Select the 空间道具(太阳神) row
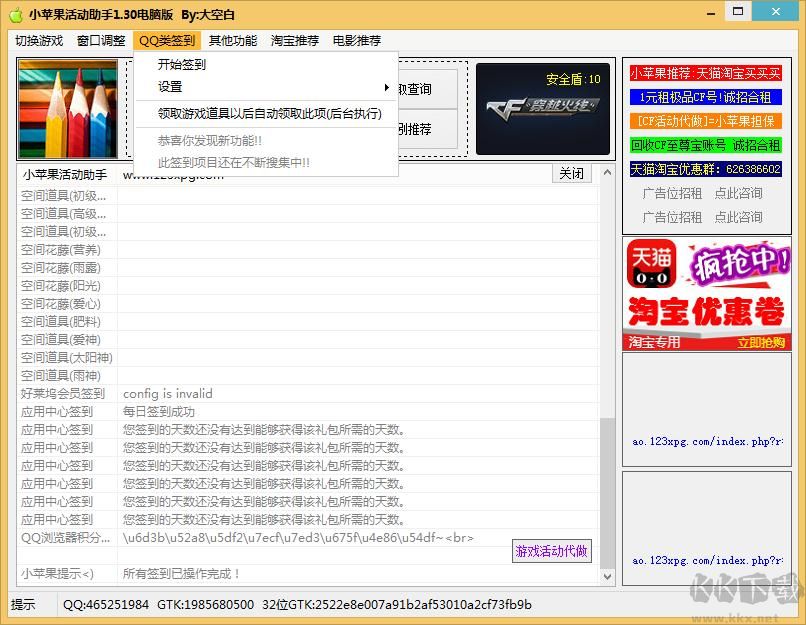 (308, 358)
